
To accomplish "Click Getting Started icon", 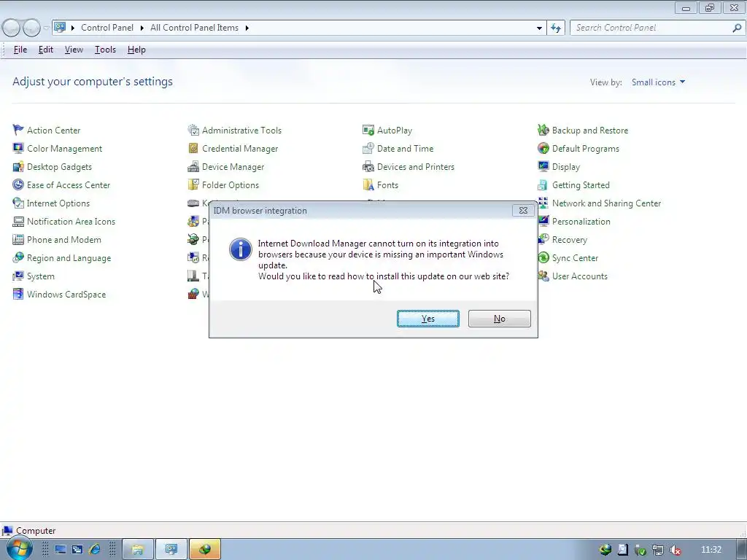I will point(543,184).
